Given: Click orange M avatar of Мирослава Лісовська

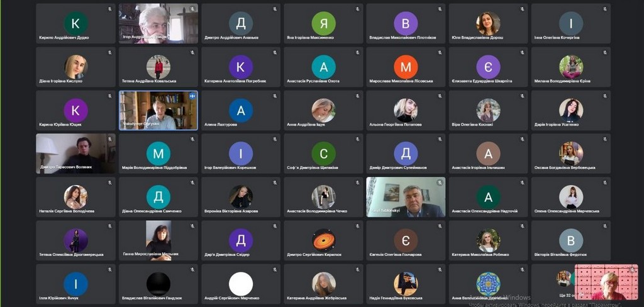Looking at the screenshot, I should [406, 67].
